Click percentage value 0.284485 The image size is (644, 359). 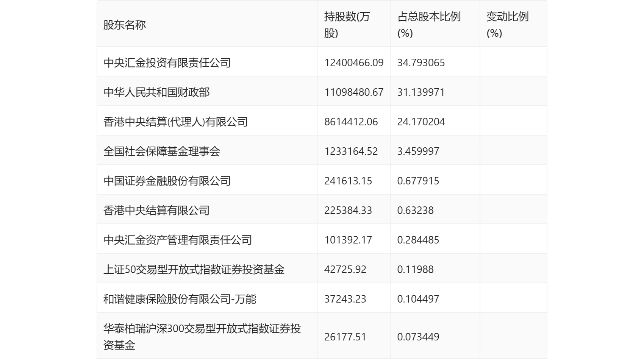(x=418, y=240)
